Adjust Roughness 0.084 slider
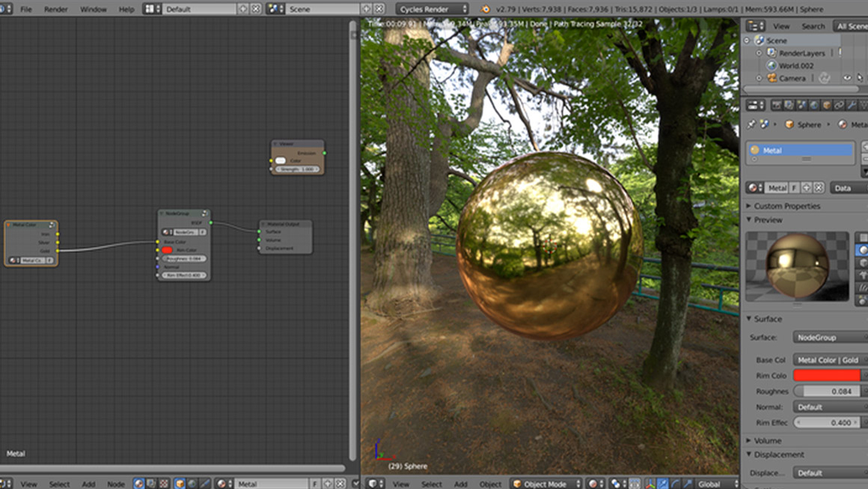Image resolution: width=868 pixels, height=489 pixels. [828, 391]
